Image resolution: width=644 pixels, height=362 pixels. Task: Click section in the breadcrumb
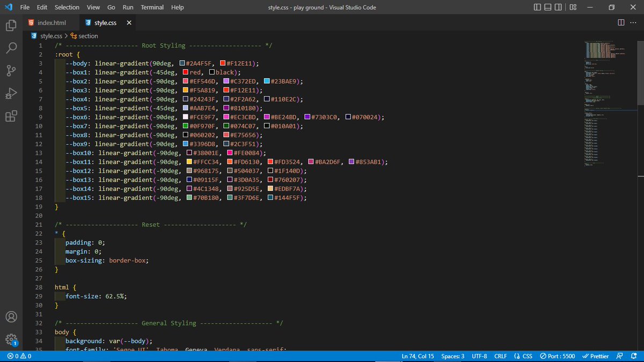coord(88,36)
